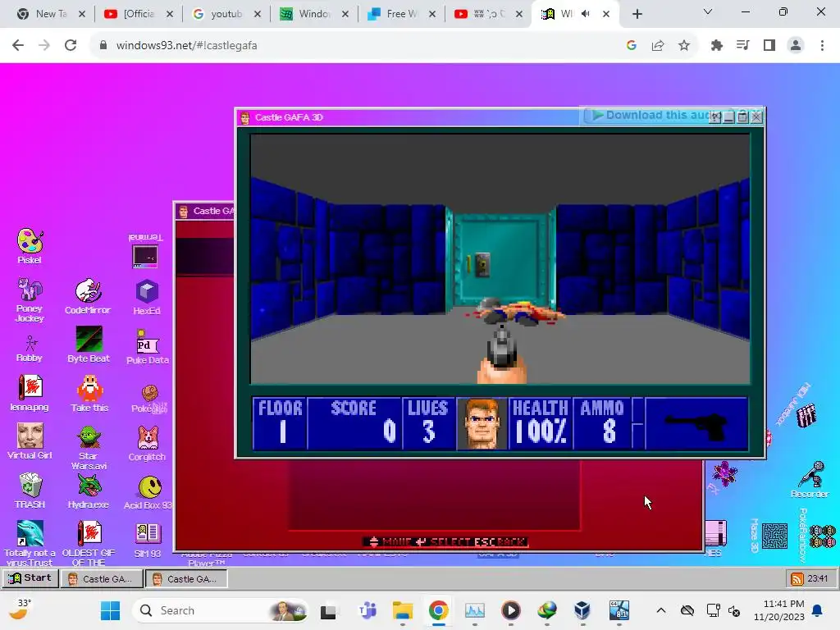Toggle the Chrome side panel
The height and width of the screenshot is (630, 840).
point(769,46)
